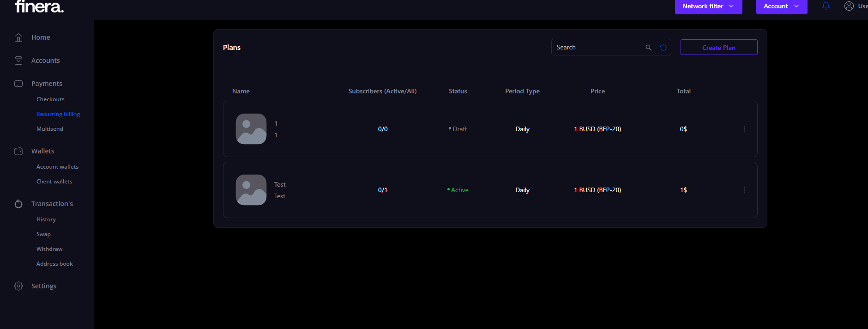Open three-dot menu for Test plan
The image size is (868, 329).
[744, 190]
